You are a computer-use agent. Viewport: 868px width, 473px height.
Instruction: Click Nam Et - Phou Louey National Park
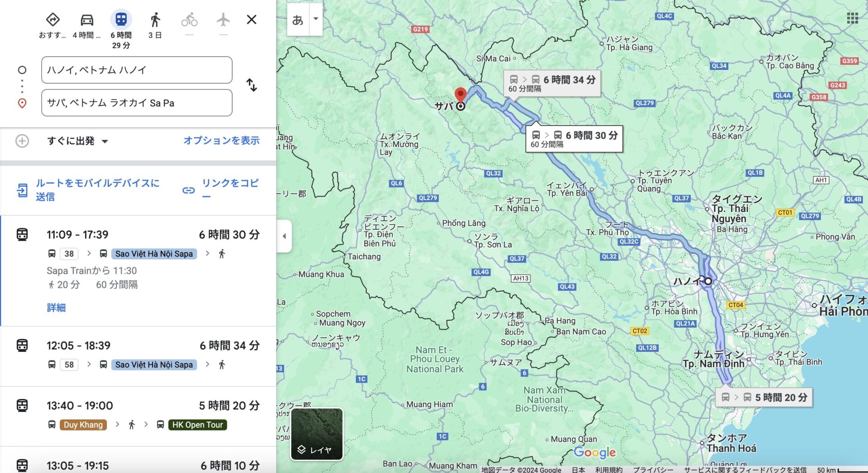(435, 360)
